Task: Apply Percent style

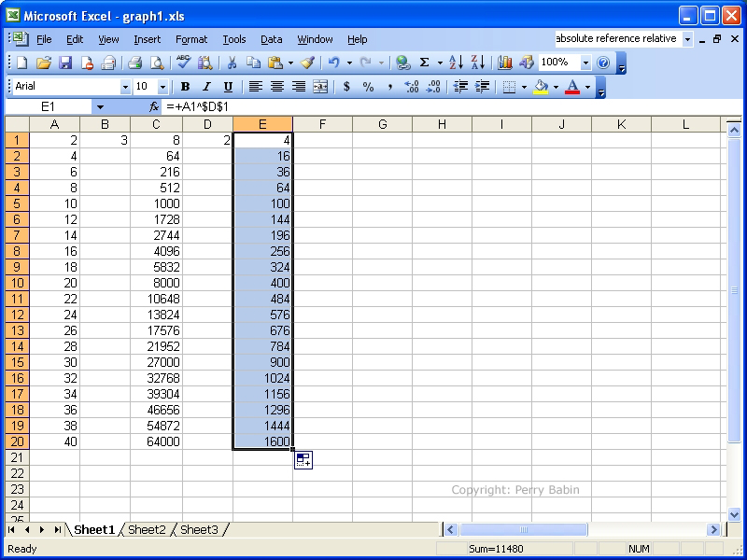Action: pyautogui.click(x=368, y=87)
